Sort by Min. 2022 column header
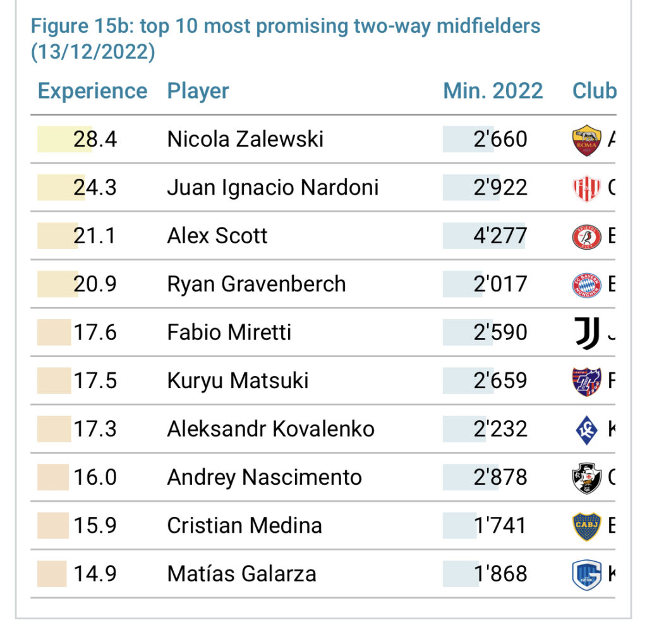 coord(493,91)
